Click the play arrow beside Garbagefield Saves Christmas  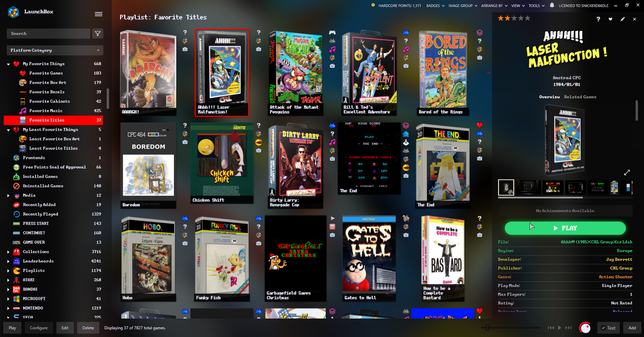pyautogui.click(x=332, y=218)
